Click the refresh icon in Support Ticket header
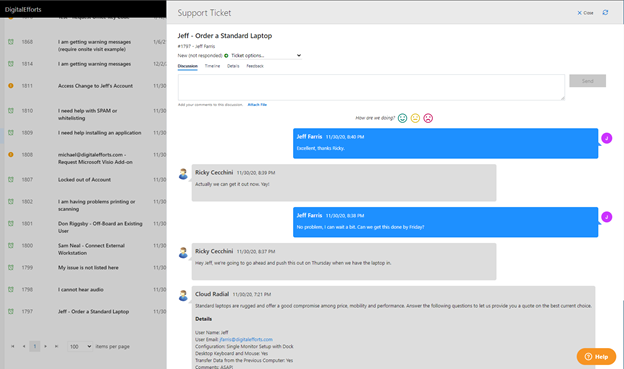This screenshot has width=624, height=369. pyautogui.click(x=605, y=13)
